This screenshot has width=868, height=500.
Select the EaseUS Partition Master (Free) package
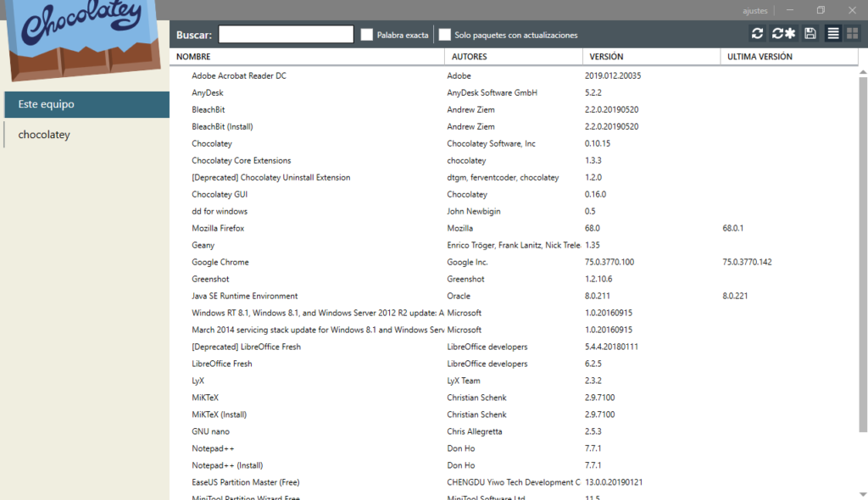(x=514, y=482)
